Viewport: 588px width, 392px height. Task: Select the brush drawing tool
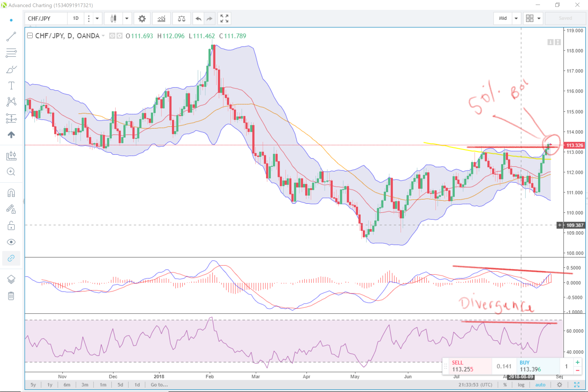[x=11, y=70]
